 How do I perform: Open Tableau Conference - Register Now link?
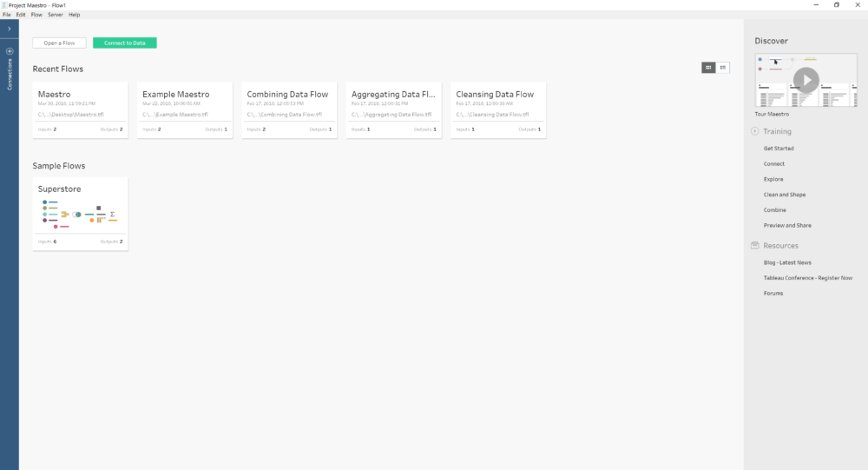coord(807,278)
